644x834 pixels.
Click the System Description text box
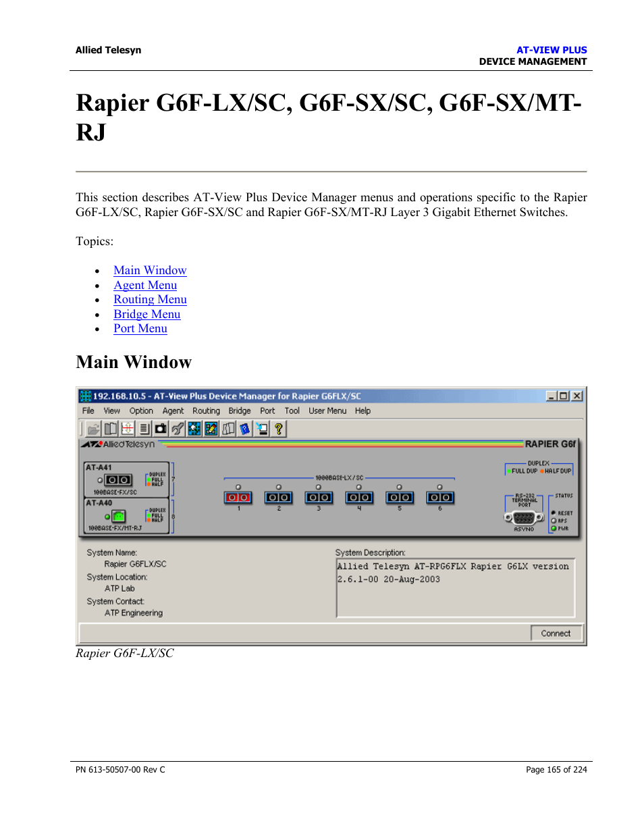456,588
